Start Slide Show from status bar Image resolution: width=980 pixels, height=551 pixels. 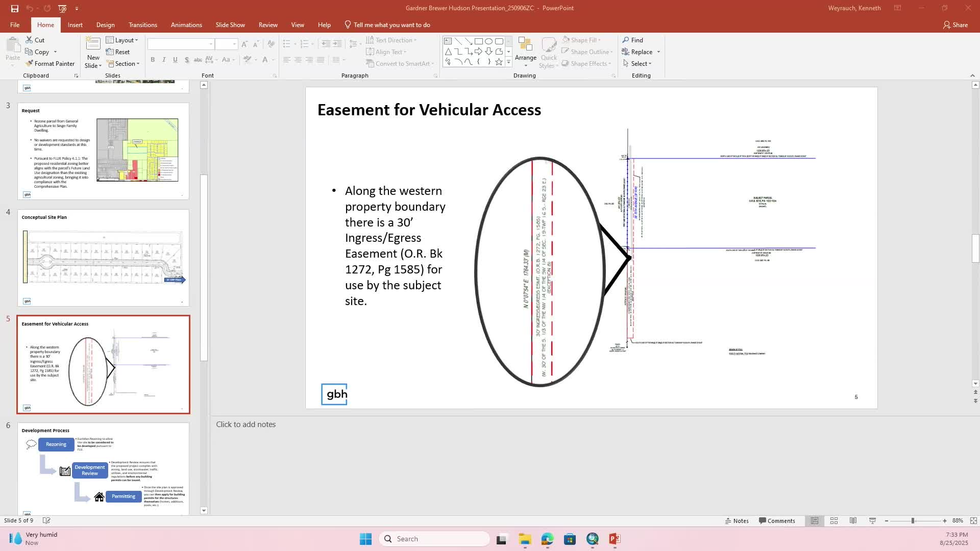pyautogui.click(x=872, y=521)
